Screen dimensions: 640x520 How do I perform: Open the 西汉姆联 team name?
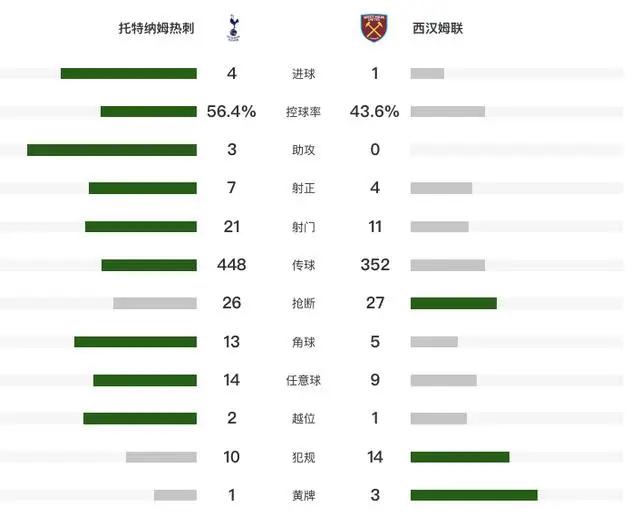tap(438, 28)
